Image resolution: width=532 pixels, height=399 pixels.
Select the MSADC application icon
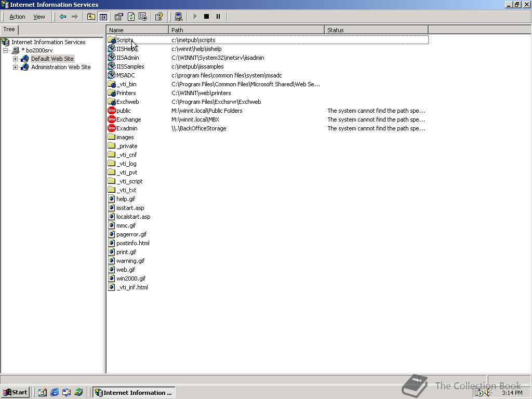click(112, 75)
